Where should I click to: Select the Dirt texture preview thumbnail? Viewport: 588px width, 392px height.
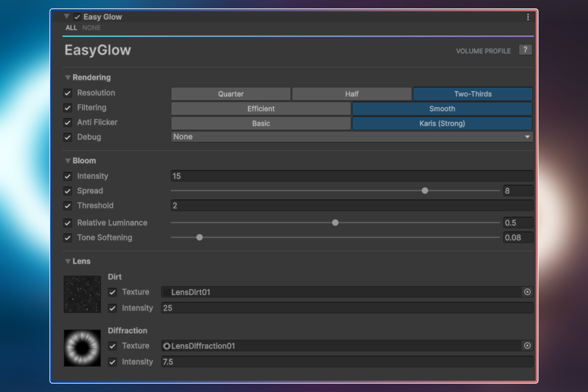tap(82, 294)
